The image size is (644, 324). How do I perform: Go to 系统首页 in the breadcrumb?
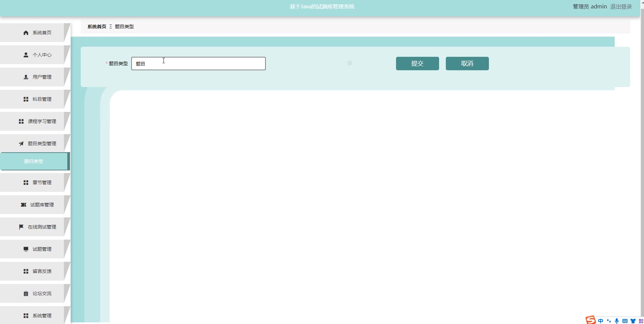pyautogui.click(x=97, y=27)
